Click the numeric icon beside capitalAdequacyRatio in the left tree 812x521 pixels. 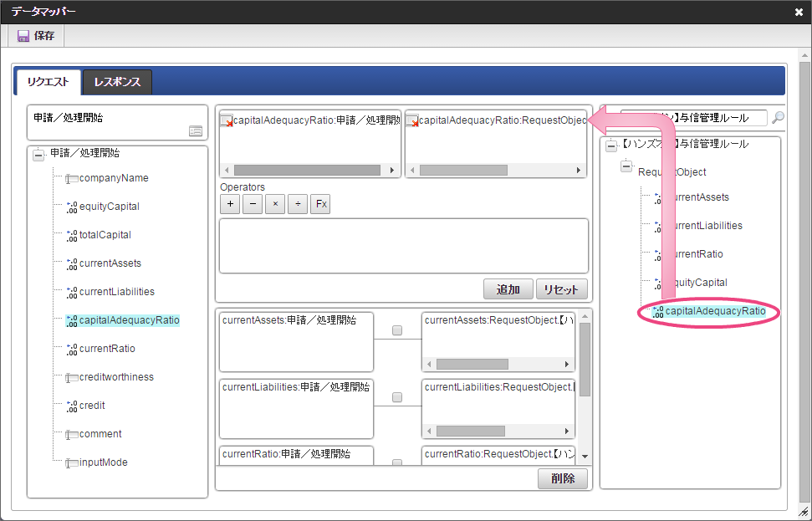coord(71,321)
